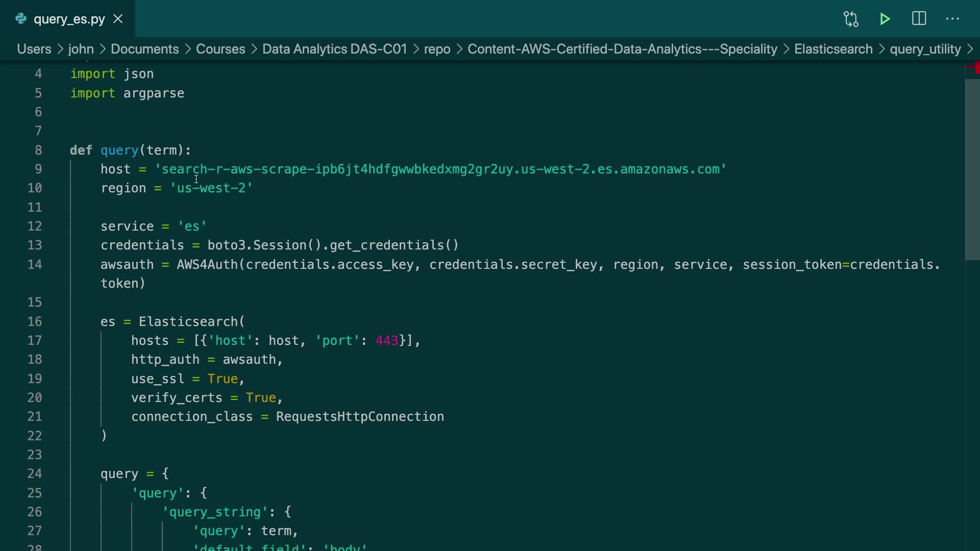Open the source control changes icon
Screen dimensions: 980x551
pos(851,19)
